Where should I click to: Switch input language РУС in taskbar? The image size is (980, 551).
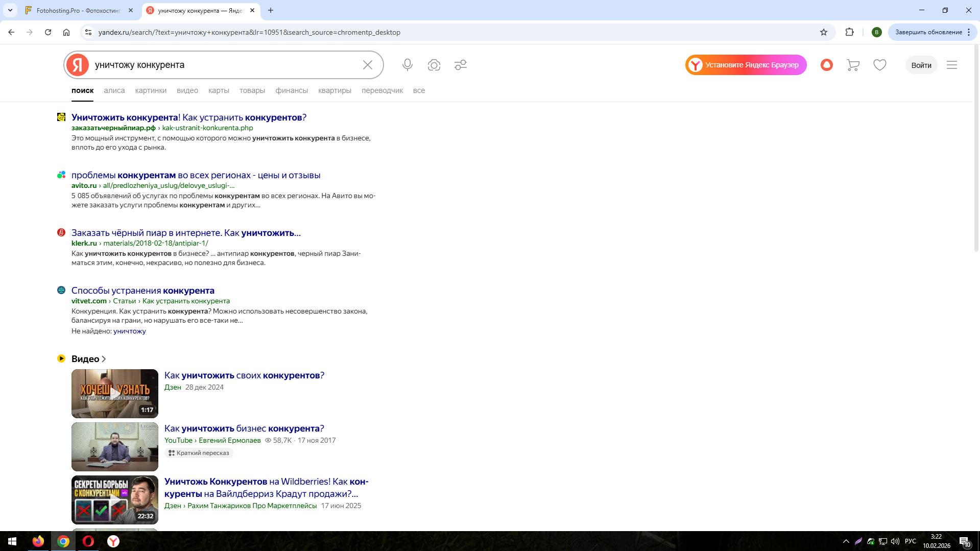tap(910, 541)
